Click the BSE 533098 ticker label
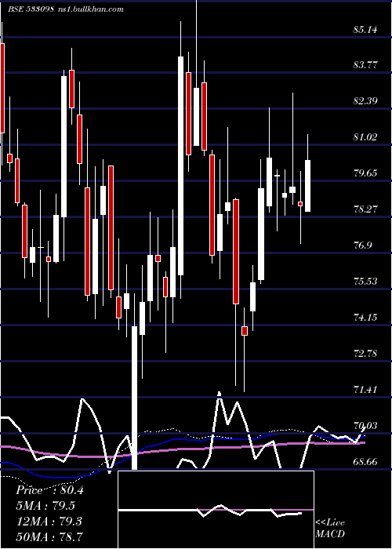The image size is (392, 549). 31,9
